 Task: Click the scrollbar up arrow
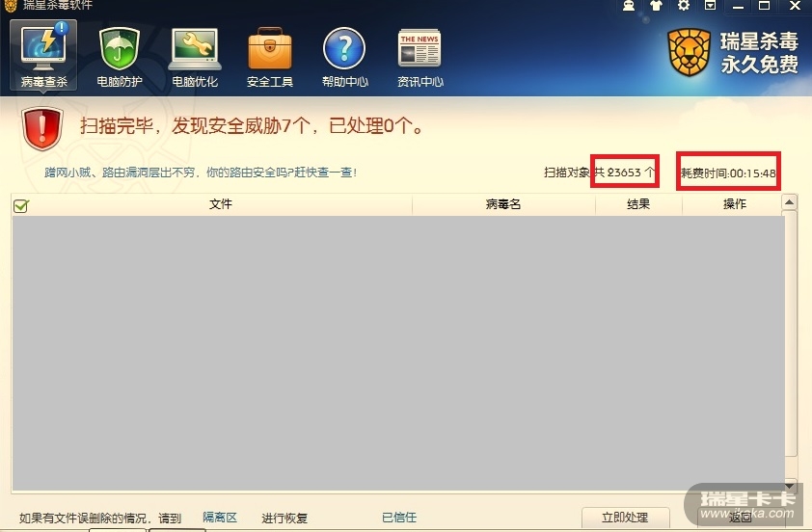[x=789, y=202]
